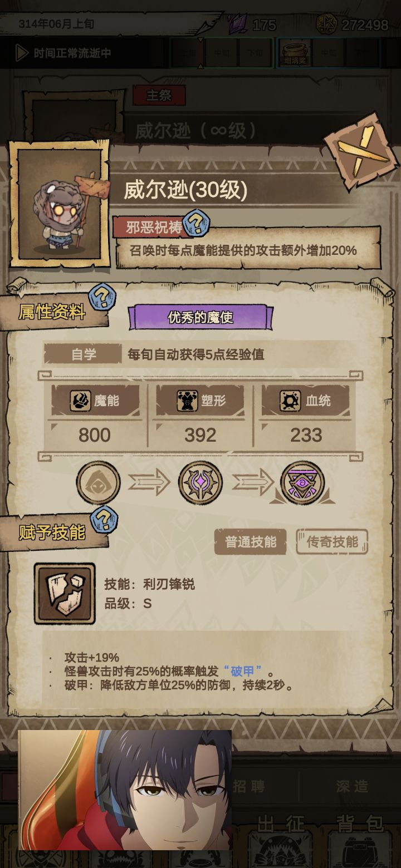
Task: Open the 赋予技能 help question mark
Action: [x=104, y=519]
